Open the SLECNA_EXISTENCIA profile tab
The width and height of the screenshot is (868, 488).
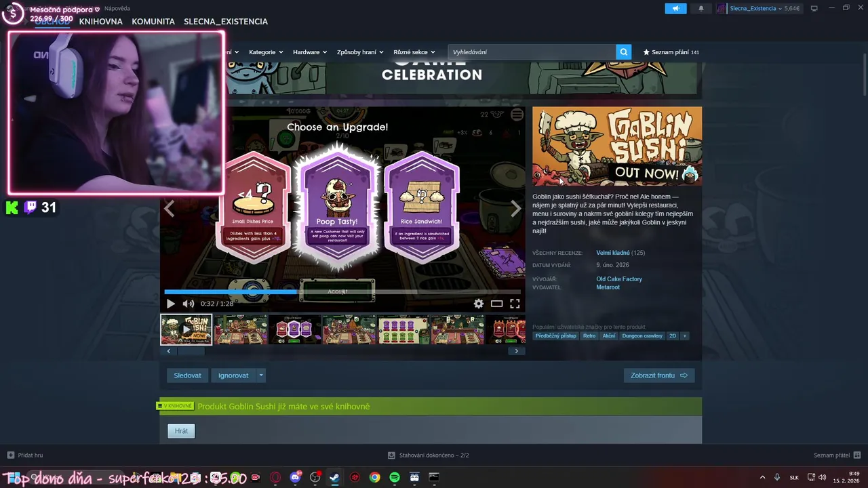click(226, 22)
